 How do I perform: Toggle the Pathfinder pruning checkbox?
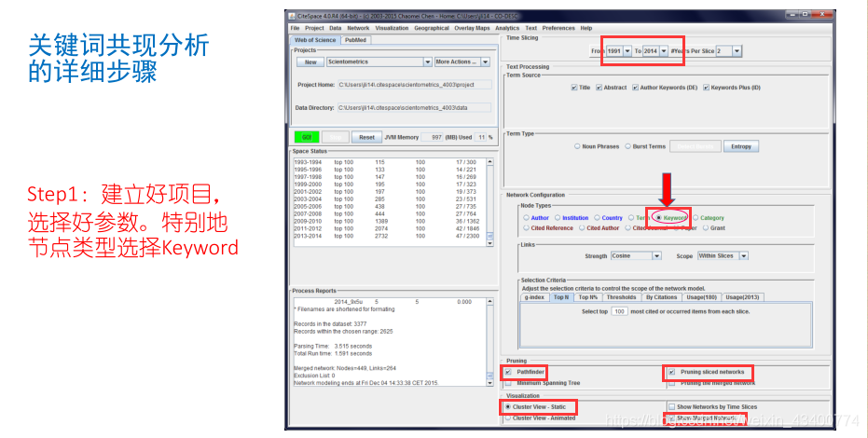[x=508, y=372]
